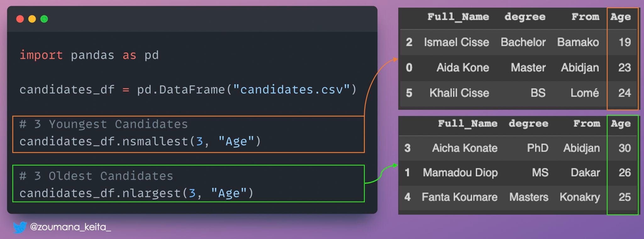Select the Aida Kone name cell
Image resolution: width=644 pixels, height=239 pixels.
click(463, 68)
